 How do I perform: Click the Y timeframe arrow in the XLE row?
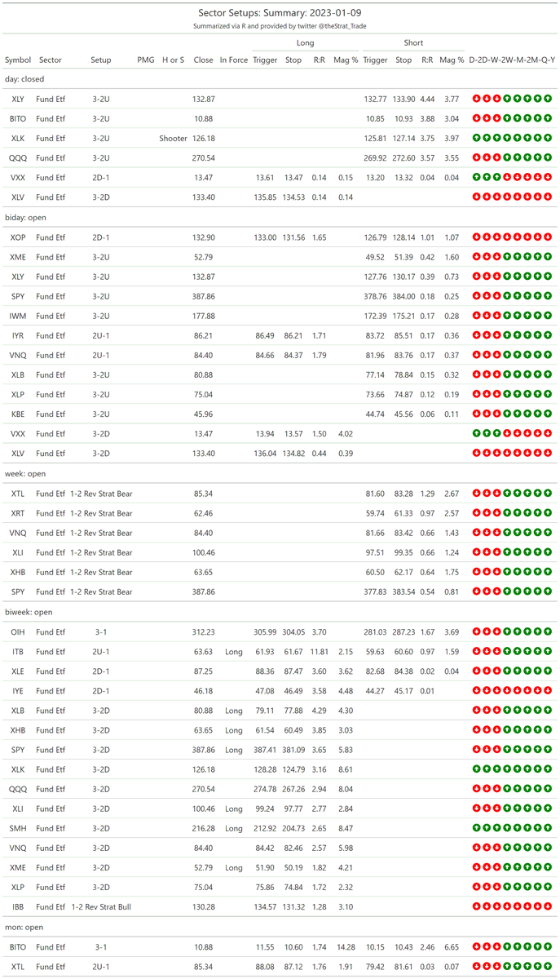point(549,671)
